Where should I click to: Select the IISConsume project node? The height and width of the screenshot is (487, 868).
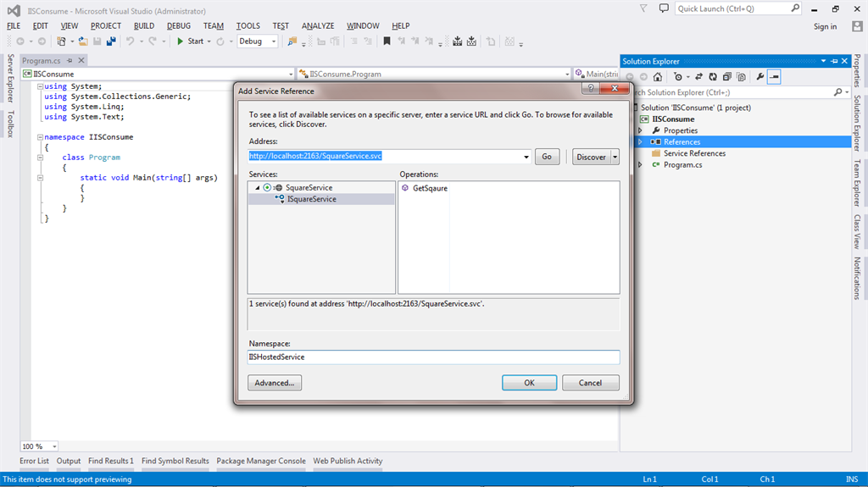tap(673, 119)
